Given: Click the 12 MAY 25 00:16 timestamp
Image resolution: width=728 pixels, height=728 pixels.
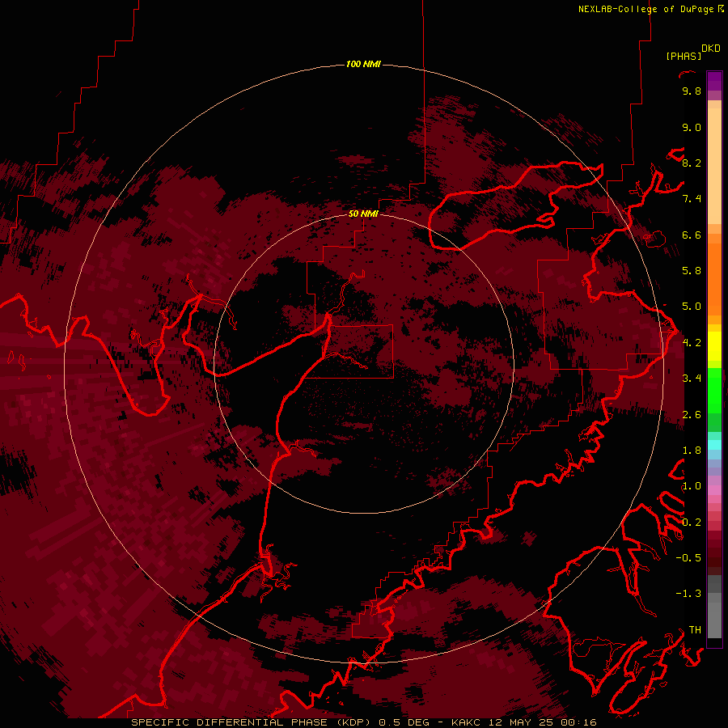Looking at the screenshot, I should (x=542, y=722).
